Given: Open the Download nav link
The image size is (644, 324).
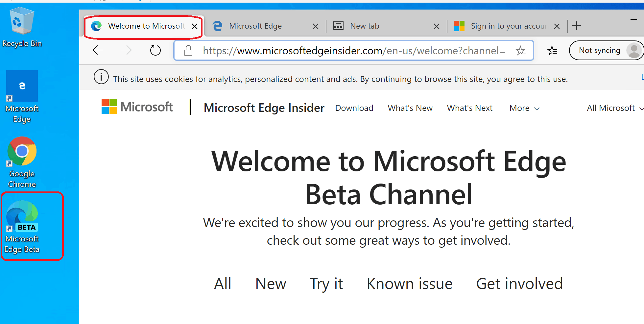Looking at the screenshot, I should (x=354, y=108).
